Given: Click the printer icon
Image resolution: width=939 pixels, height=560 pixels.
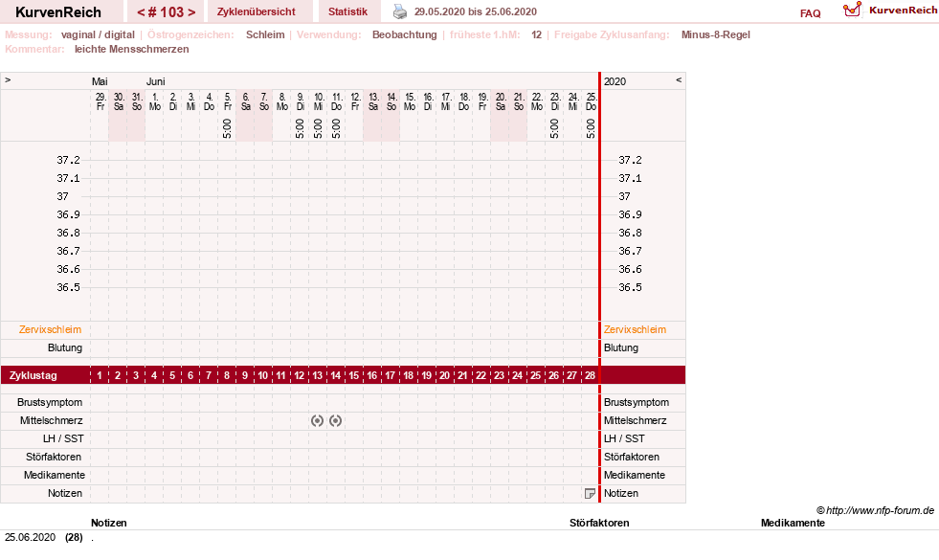Looking at the screenshot, I should point(399,11).
